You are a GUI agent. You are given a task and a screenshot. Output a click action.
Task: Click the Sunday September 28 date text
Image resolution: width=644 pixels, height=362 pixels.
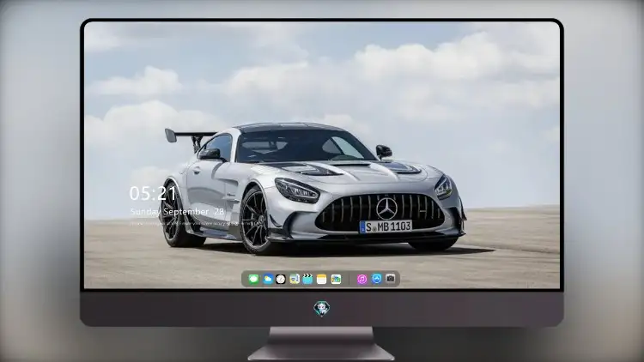(x=177, y=211)
